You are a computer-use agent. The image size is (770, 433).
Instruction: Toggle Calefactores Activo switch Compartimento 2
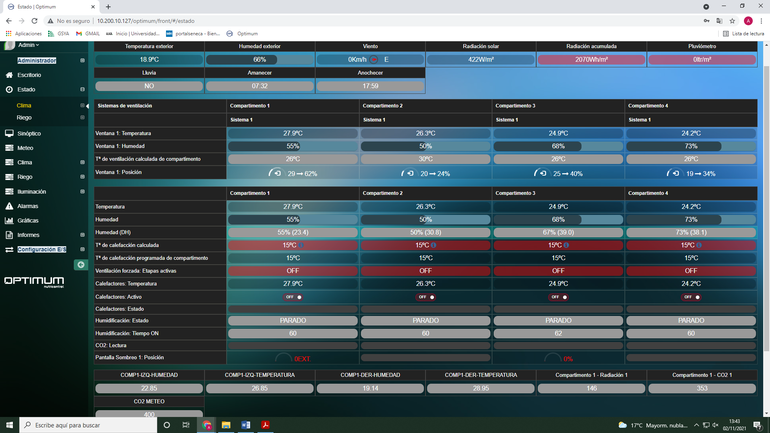tap(426, 297)
